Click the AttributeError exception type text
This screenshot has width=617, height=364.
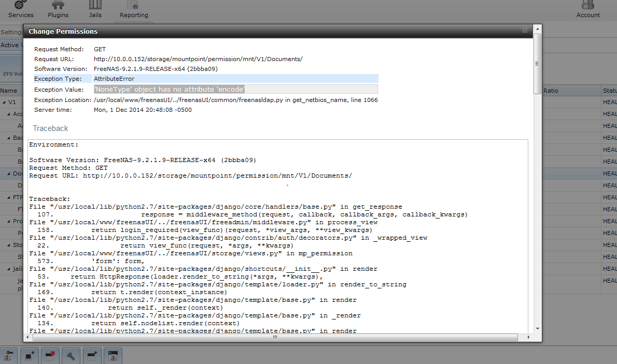click(114, 79)
